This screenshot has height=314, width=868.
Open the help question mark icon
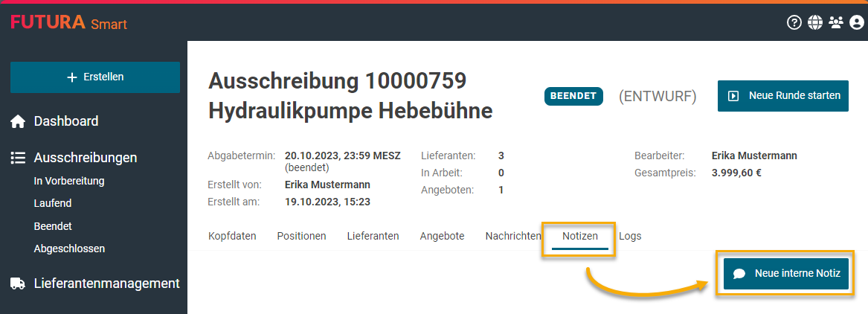pyautogui.click(x=794, y=23)
